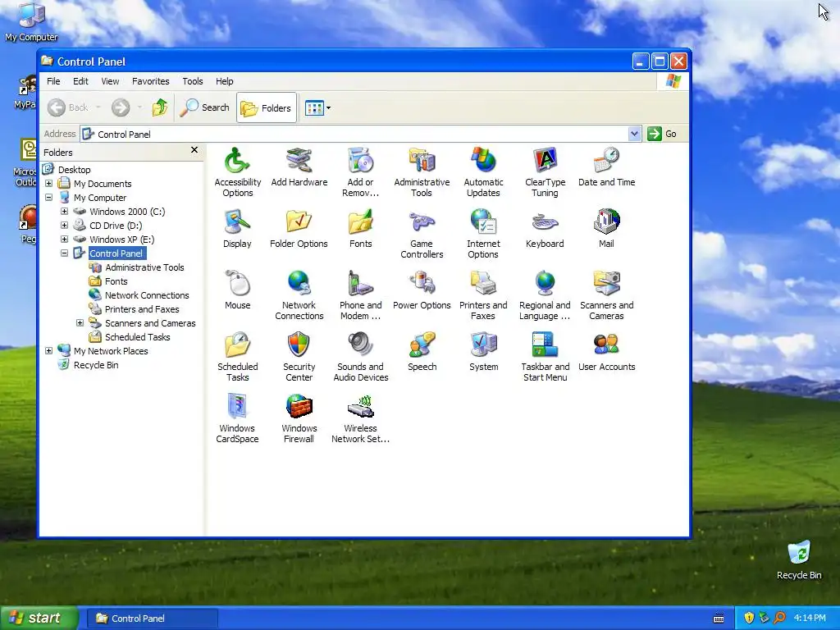
Task: Select the My Computer desktop icon
Action: point(31,22)
